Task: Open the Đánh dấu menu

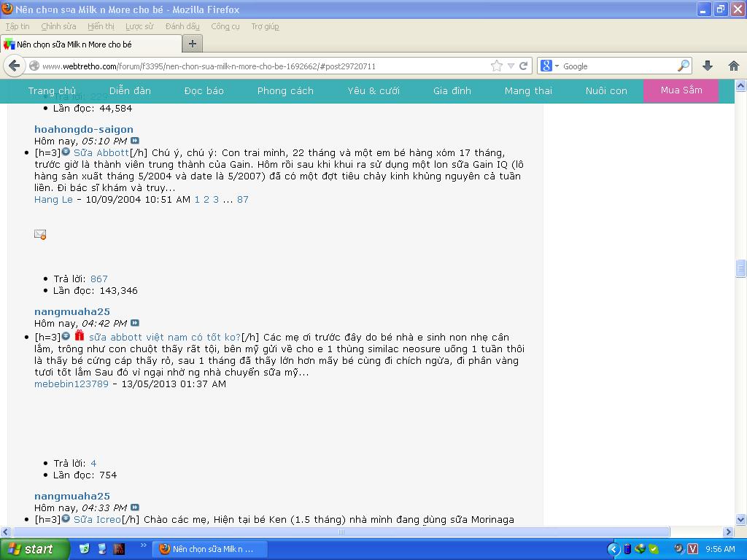Action: (x=182, y=26)
